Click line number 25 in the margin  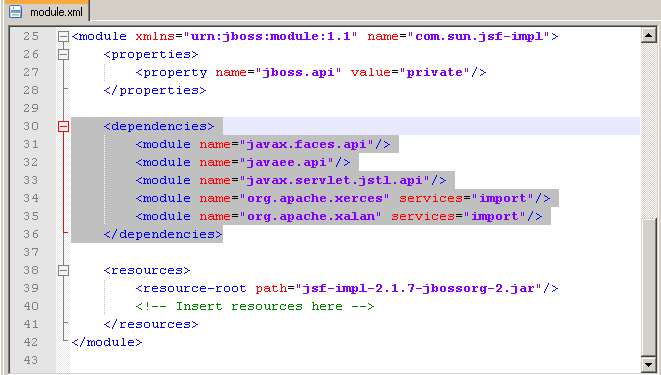tap(31, 37)
